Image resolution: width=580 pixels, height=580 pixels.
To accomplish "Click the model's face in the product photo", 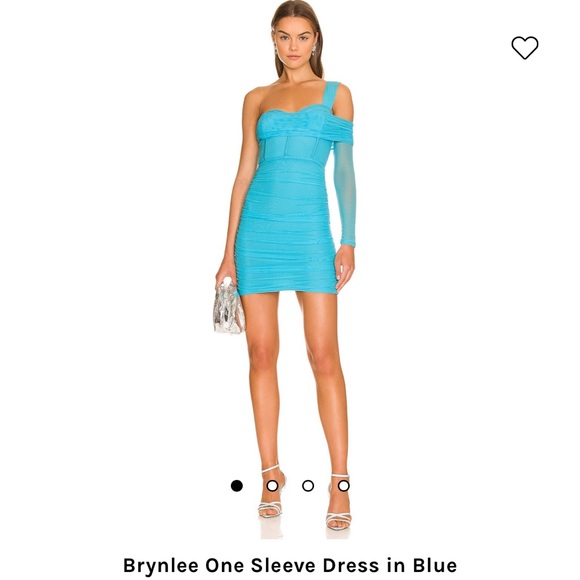I will point(295,43).
